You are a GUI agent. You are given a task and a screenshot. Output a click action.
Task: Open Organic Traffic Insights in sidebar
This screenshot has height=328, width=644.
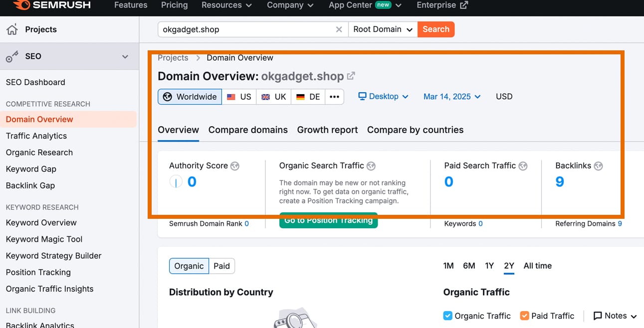point(50,289)
